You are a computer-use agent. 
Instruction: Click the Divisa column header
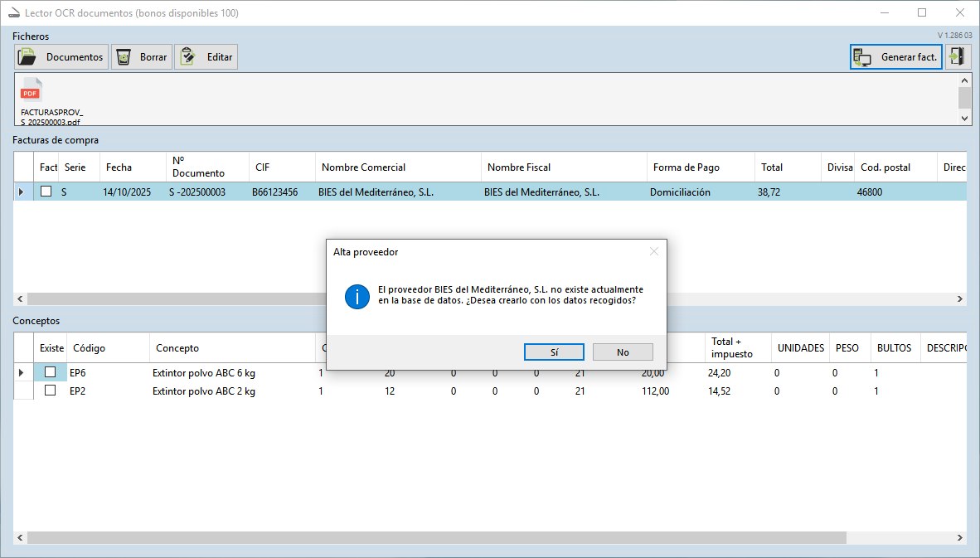click(837, 167)
